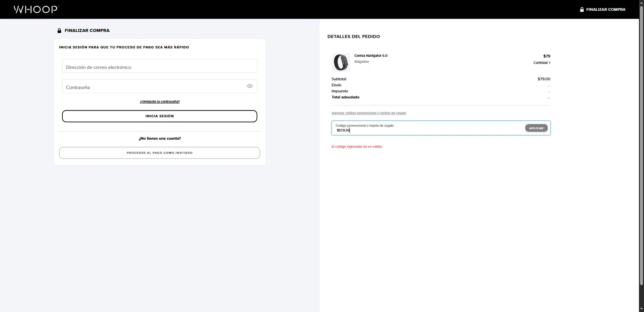Click the padlock beside Finalizar Compra heading

pyautogui.click(x=59, y=31)
